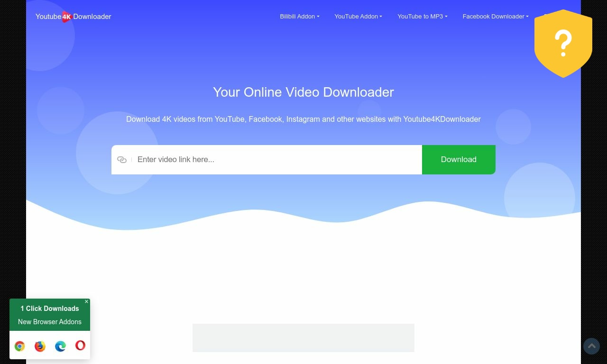The height and width of the screenshot is (364, 607).
Task: Expand the Facebook Downloader menu
Action: click(x=495, y=17)
